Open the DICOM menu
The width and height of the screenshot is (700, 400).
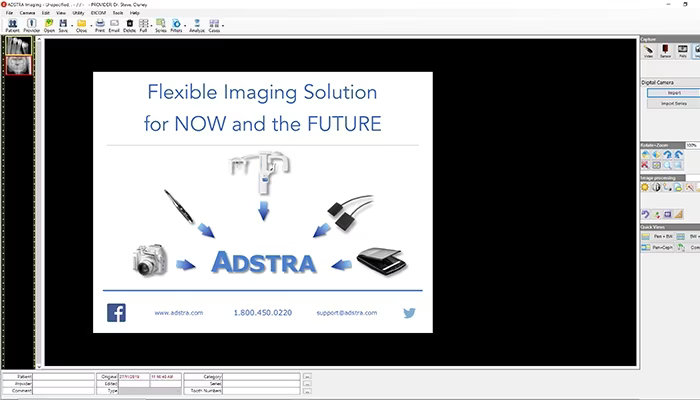pyautogui.click(x=98, y=13)
